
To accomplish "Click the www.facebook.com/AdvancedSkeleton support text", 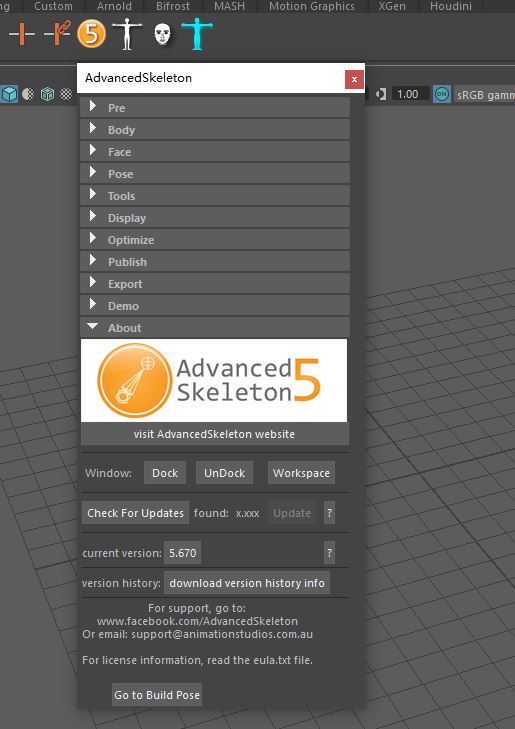I will click(x=197, y=621).
